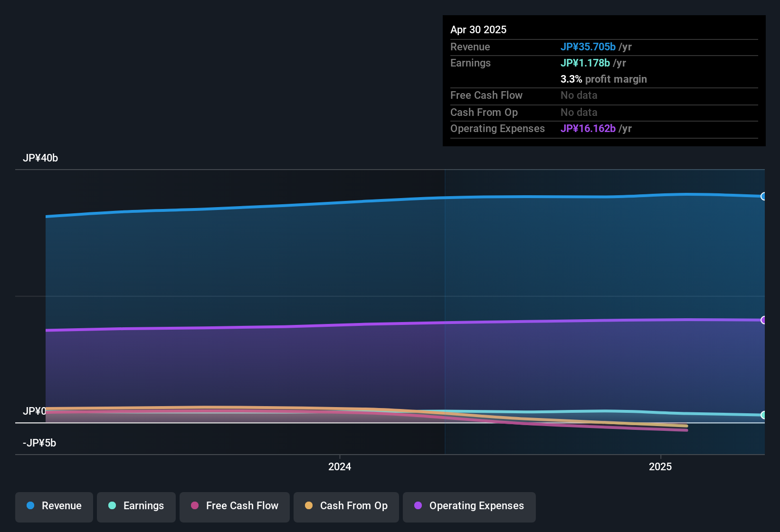780x532 pixels.
Task: Click the JP¥16.162b operating expenses value
Action: (x=588, y=128)
